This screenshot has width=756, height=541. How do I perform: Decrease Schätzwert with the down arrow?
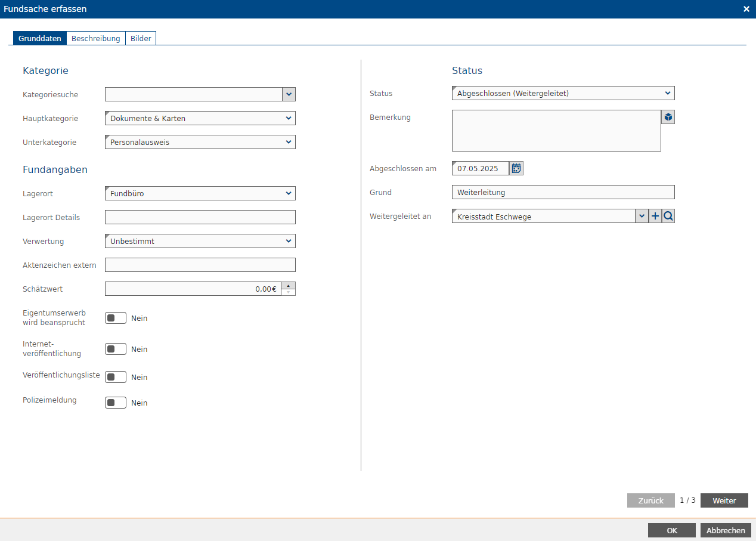point(289,292)
